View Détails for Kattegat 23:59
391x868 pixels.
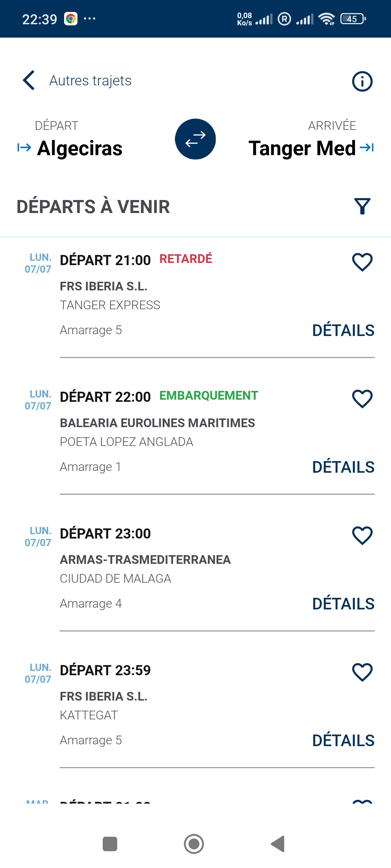[343, 741]
